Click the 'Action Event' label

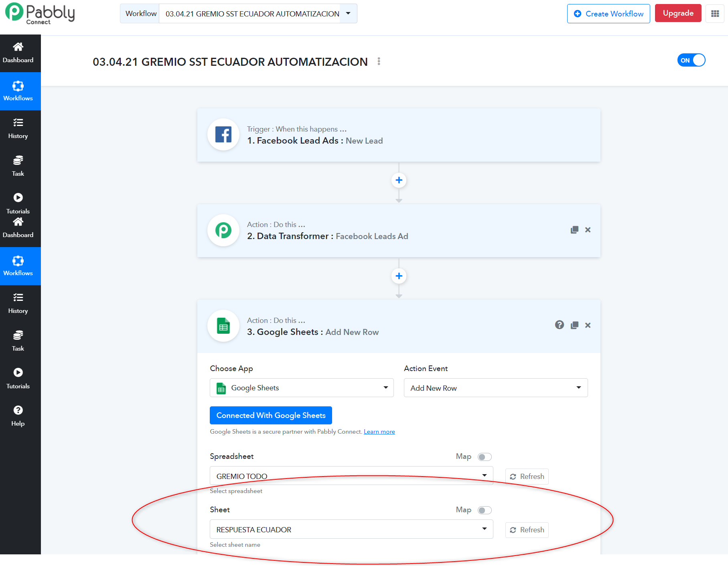point(426,369)
